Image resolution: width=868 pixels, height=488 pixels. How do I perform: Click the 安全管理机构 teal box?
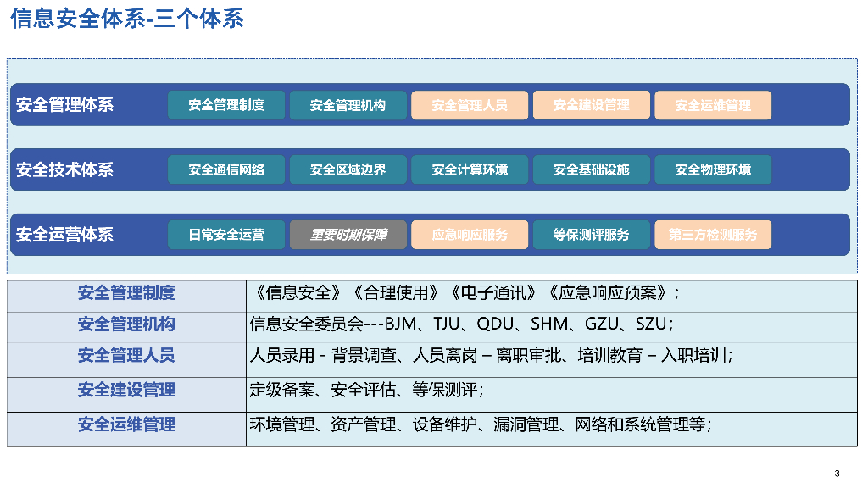click(348, 105)
